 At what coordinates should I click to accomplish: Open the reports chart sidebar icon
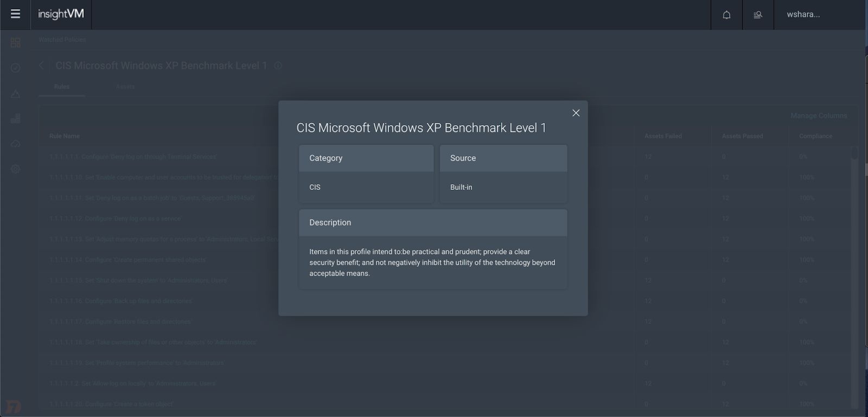click(x=15, y=118)
